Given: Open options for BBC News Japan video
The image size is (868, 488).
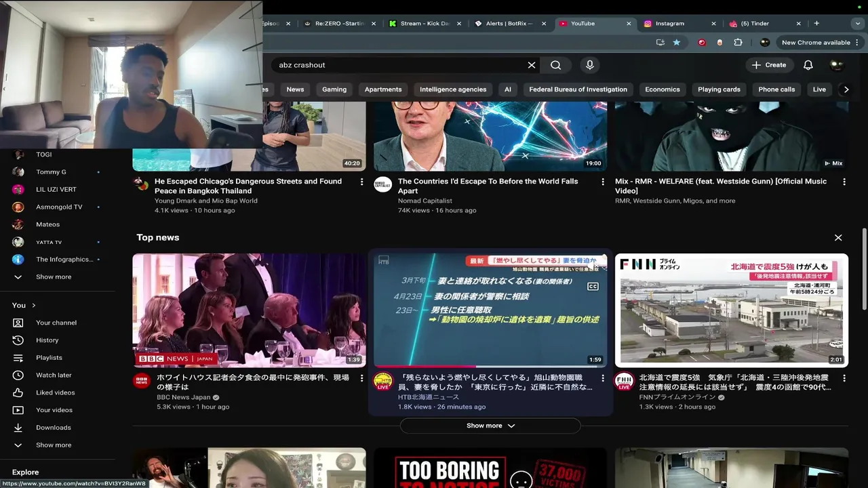Looking at the screenshot, I should point(361,378).
